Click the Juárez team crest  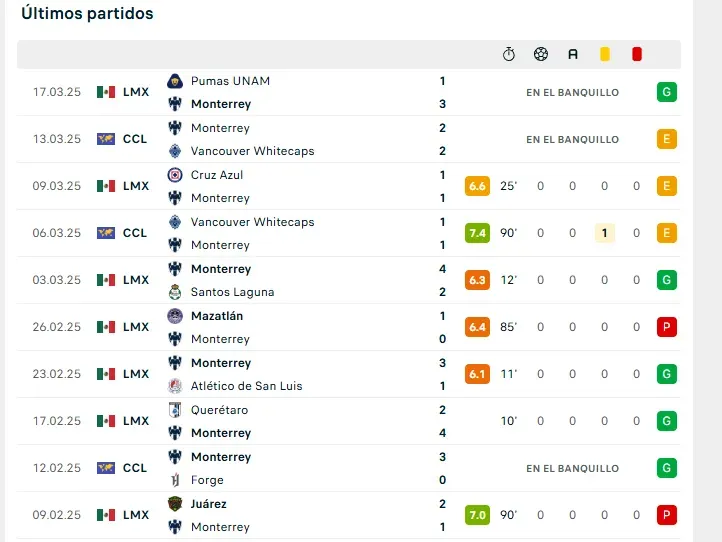(175, 504)
